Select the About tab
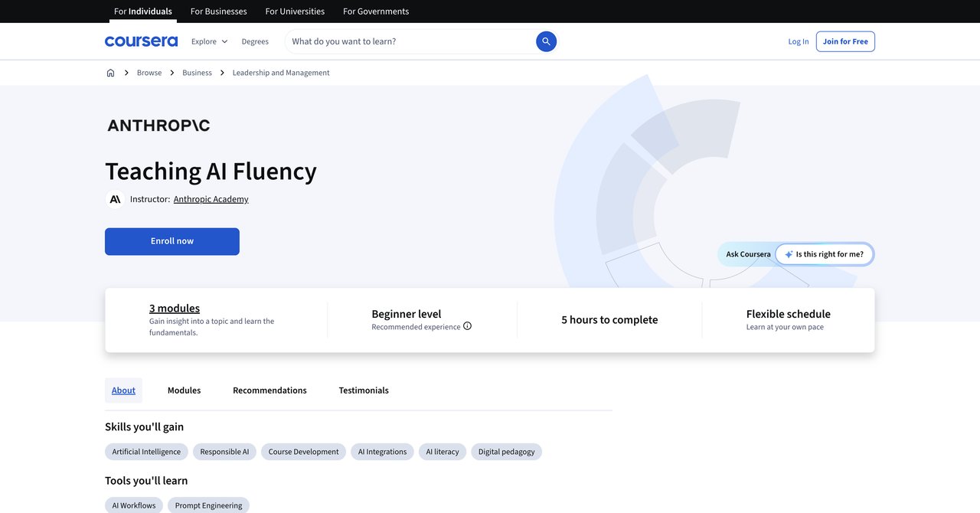 [123, 390]
